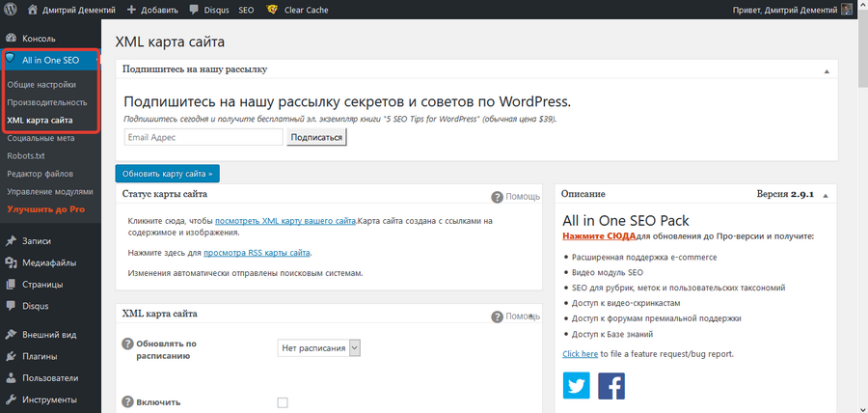The width and height of the screenshot is (868, 413).
Task: Click help icon beside Обновлять по расписанию
Action: click(x=127, y=343)
